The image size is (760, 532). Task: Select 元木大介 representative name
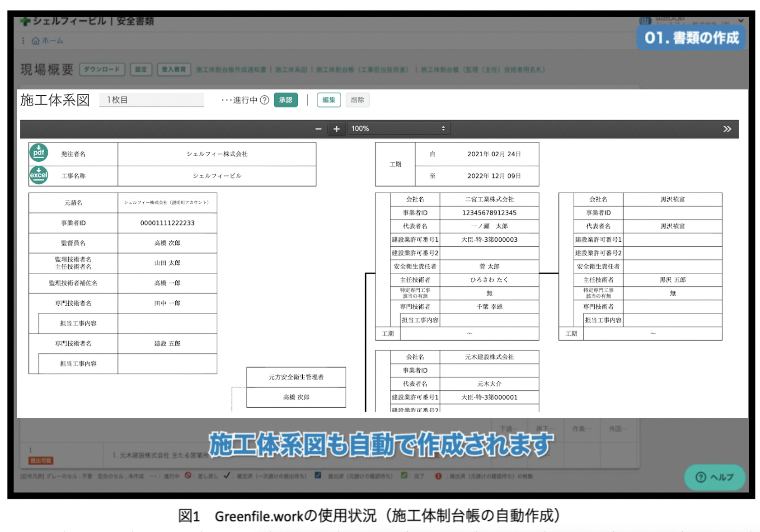pyautogui.click(x=489, y=384)
